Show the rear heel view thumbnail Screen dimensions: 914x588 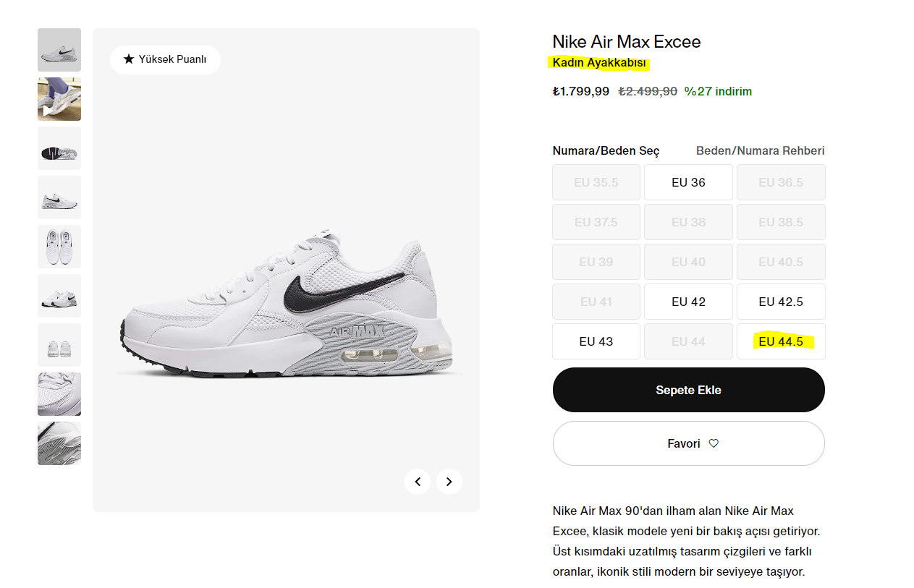tap(59, 345)
